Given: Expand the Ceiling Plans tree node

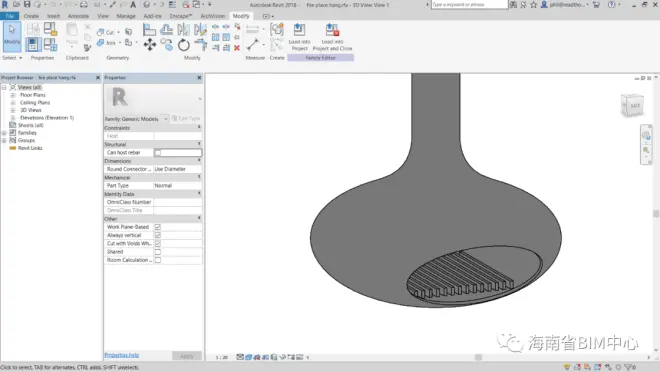Looking at the screenshot, I should (x=13, y=103).
